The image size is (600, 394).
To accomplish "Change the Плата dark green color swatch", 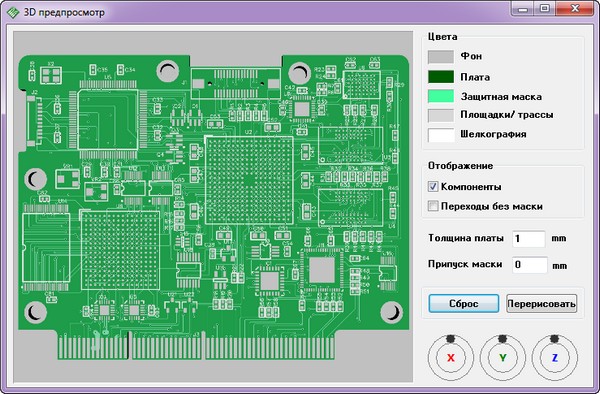I will click(x=441, y=77).
